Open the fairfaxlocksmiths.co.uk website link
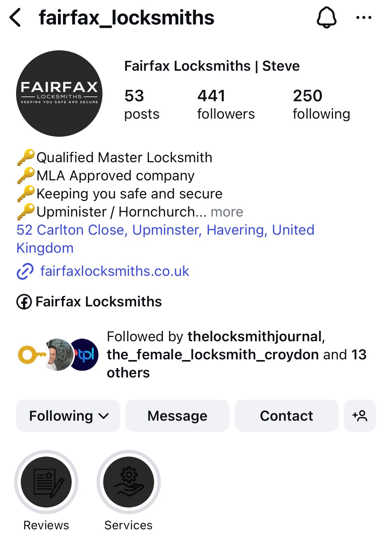This screenshot has width=392, height=534. tap(115, 271)
